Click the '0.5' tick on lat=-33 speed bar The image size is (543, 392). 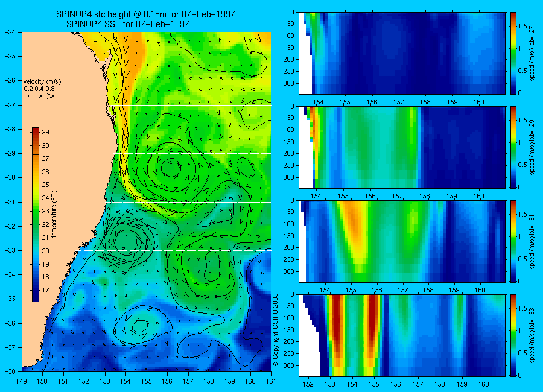523,353
